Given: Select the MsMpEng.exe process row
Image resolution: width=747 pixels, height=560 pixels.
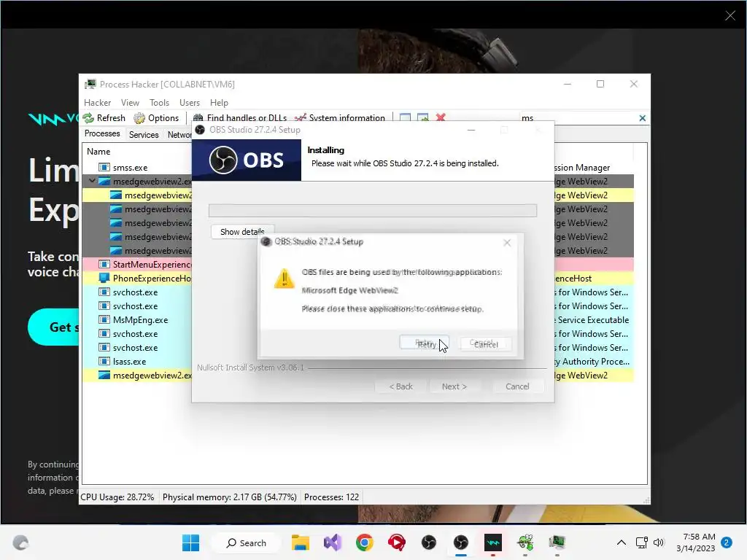Looking at the screenshot, I should tap(358, 320).
